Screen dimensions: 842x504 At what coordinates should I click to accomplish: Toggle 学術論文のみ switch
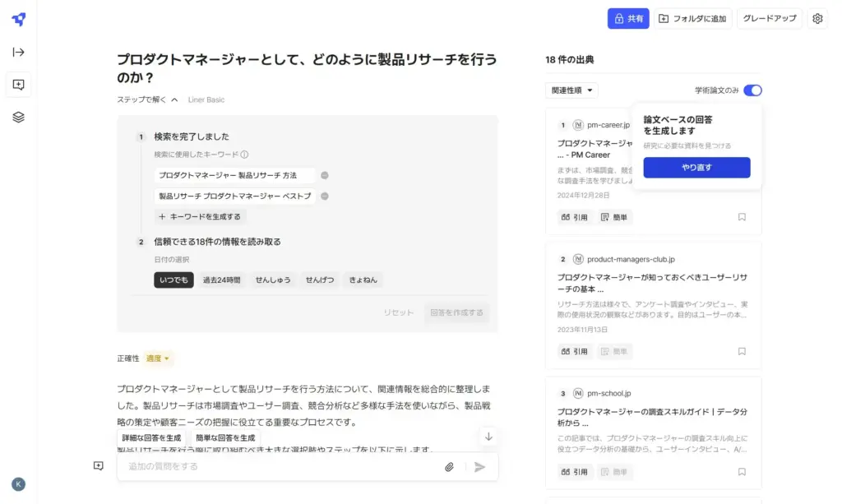(x=752, y=90)
